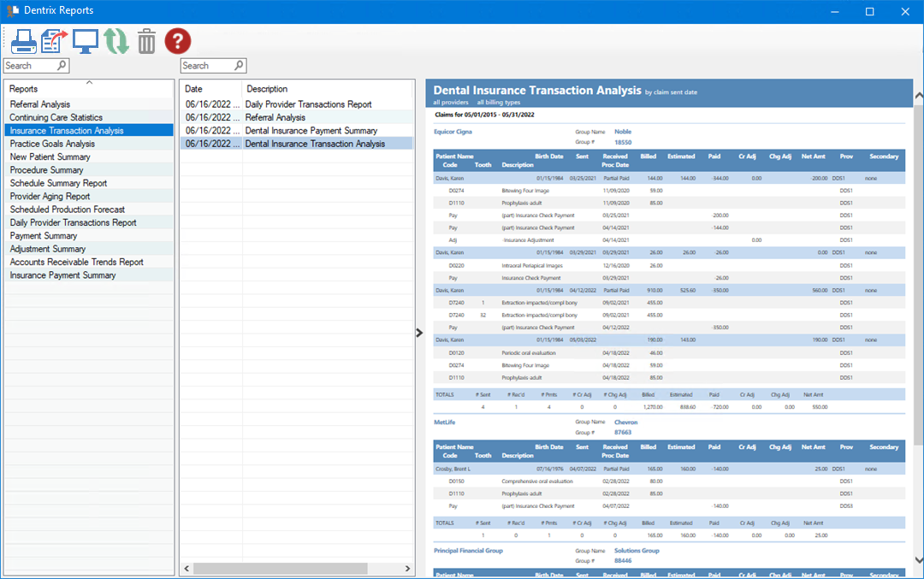Delete the selected report
Viewport: 924px width, 579px height.
[x=146, y=40]
